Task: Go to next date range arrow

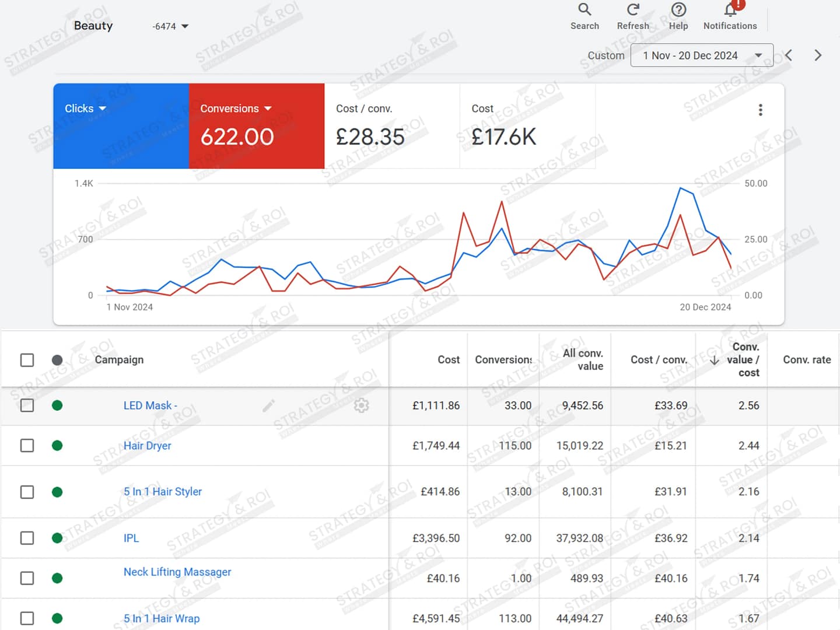Action: click(x=818, y=55)
